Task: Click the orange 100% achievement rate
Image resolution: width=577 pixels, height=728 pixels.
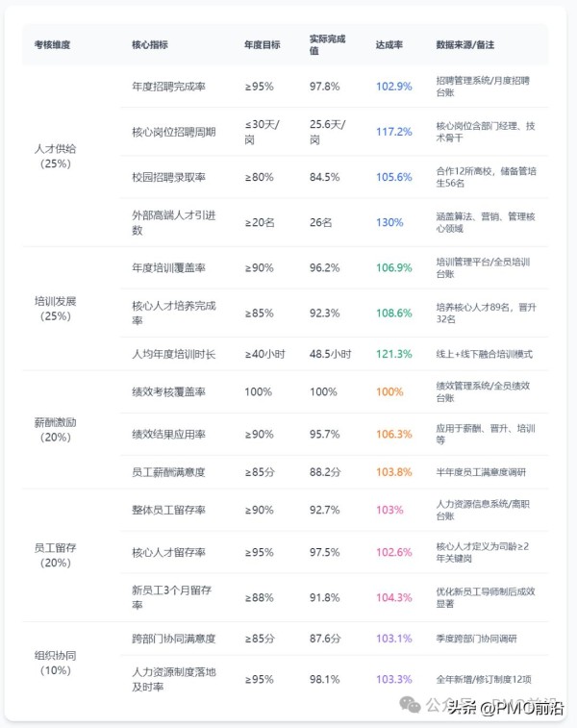Action: (x=389, y=392)
